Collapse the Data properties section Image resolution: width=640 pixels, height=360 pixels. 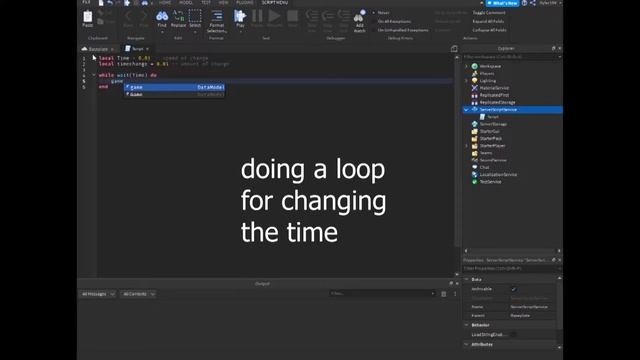click(467, 279)
